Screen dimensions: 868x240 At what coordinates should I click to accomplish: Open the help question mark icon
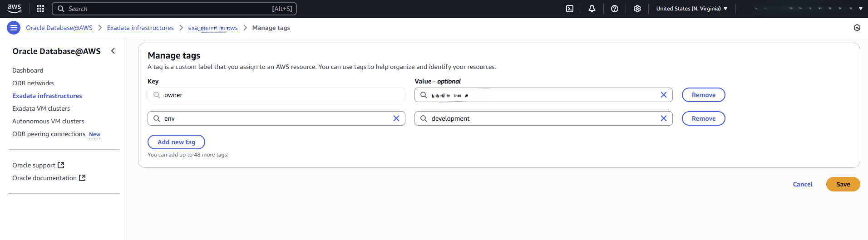(615, 9)
